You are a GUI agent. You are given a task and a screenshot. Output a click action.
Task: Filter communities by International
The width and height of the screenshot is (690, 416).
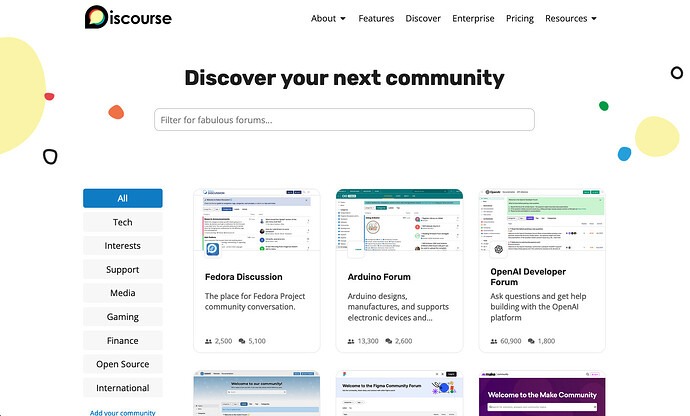coord(123,388)
